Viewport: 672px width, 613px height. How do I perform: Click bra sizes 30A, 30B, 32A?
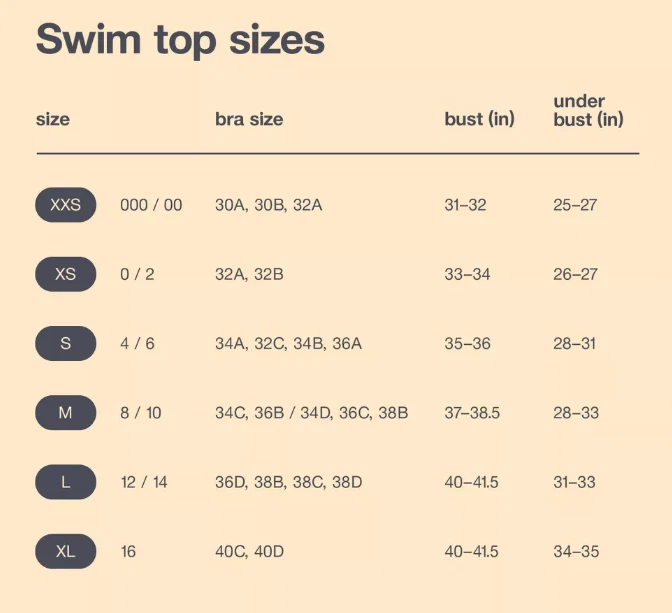269,205
